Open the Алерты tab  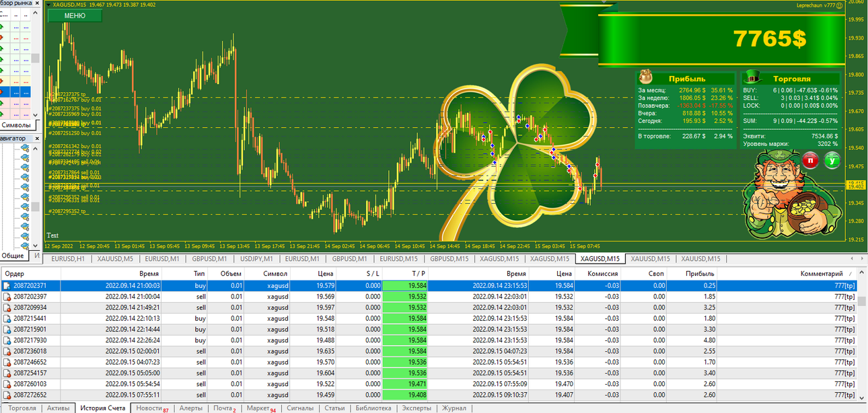190,408
